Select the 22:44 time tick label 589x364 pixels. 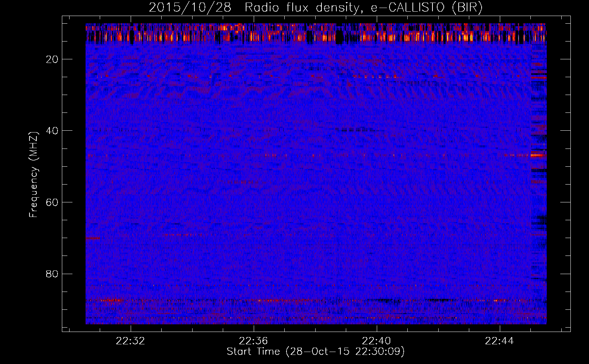pyautogui.click(x=499, y=341)
